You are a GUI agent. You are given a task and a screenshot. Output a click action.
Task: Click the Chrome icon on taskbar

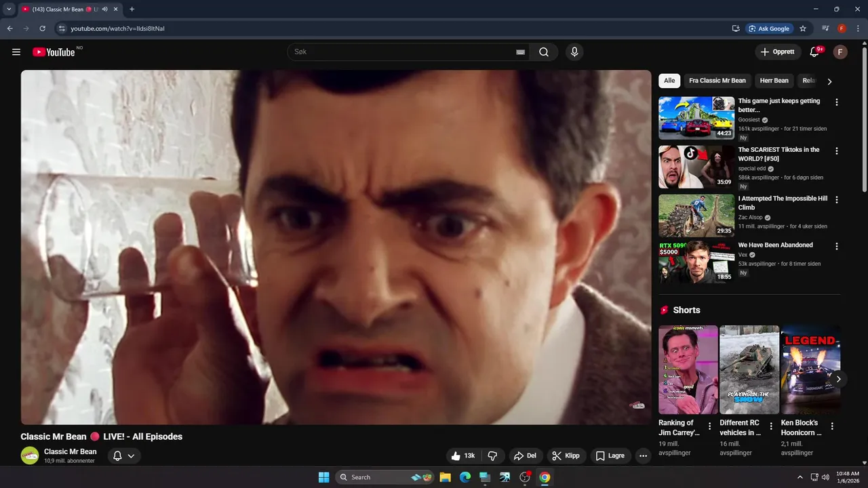pos(545,477)
